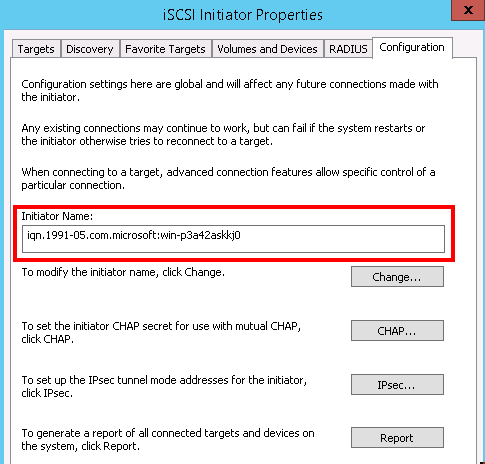This screenshot has height=464, width=485.
Task: Click the "Configuration settings here are global" paragraph
Action: click(230, 90)
